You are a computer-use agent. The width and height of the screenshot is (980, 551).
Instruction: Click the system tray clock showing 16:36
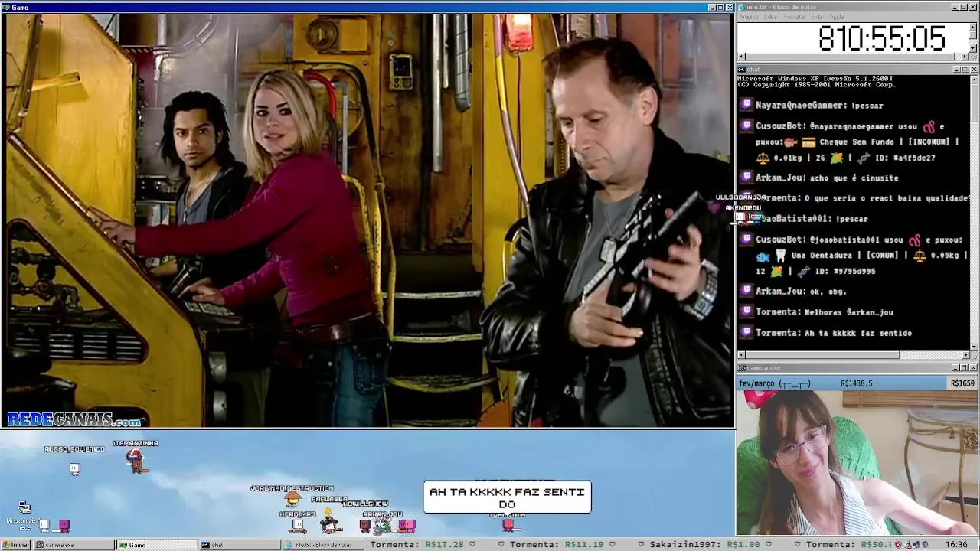click(956, 545)
